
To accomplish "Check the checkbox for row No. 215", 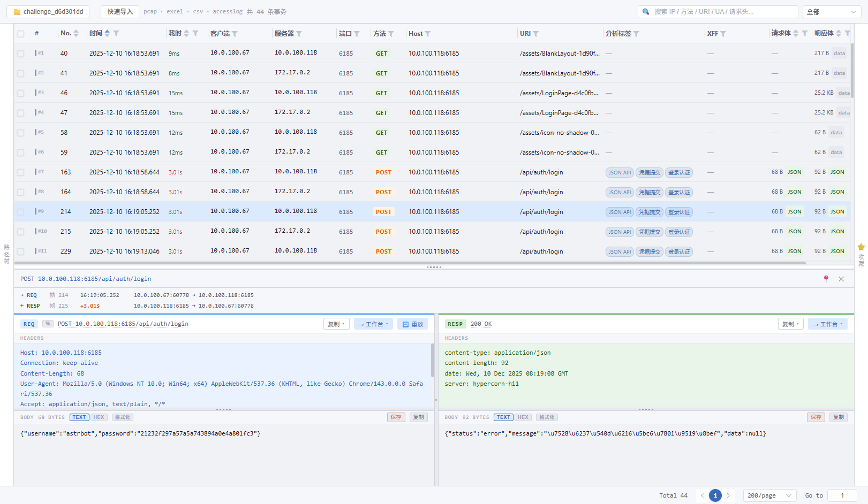I will tap(20, 232).
